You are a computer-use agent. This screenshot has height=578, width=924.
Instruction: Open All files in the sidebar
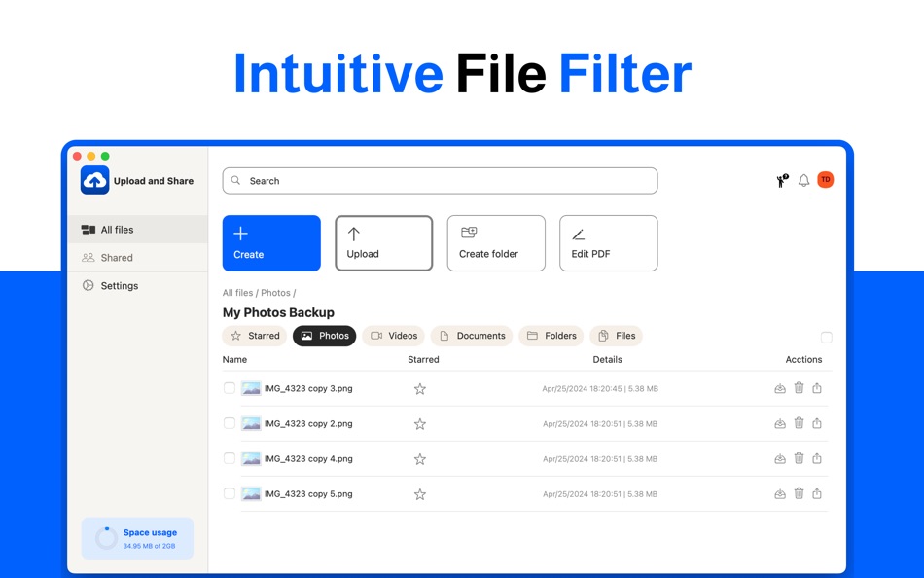138,230
